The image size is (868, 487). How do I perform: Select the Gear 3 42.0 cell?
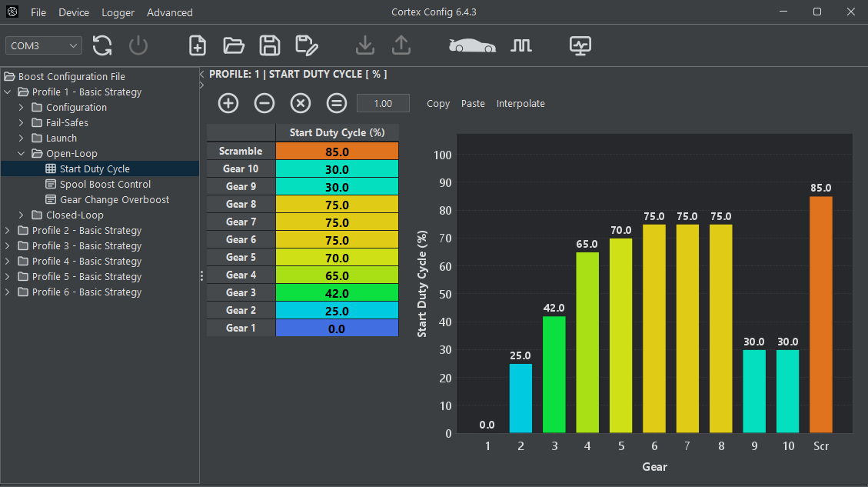[337, 293]
